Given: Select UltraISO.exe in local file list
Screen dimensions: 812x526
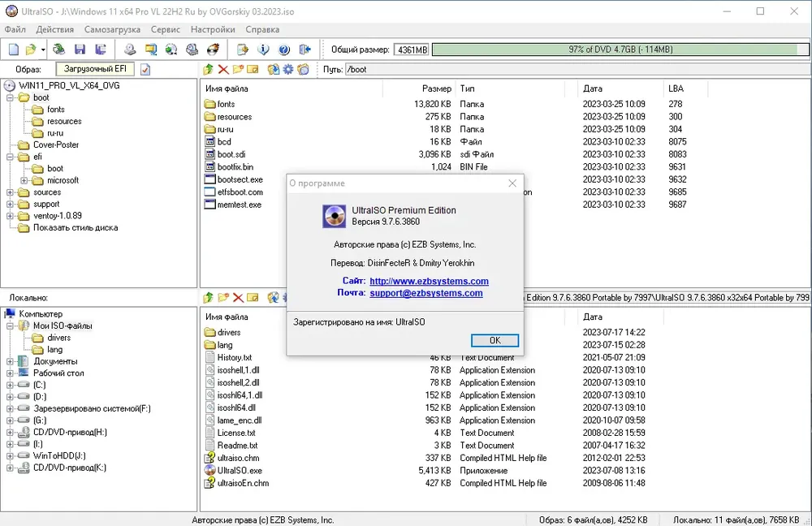Looking at the screenshot, I should [240, 471].
